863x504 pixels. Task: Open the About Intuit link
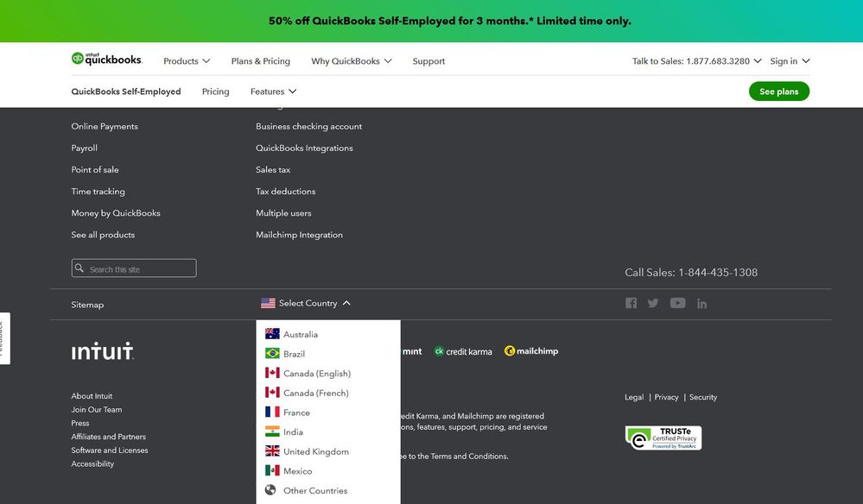(92, 396)
